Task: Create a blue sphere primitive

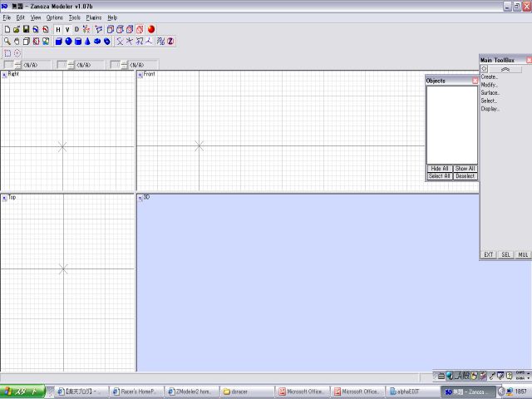Action: coord(68,42)
